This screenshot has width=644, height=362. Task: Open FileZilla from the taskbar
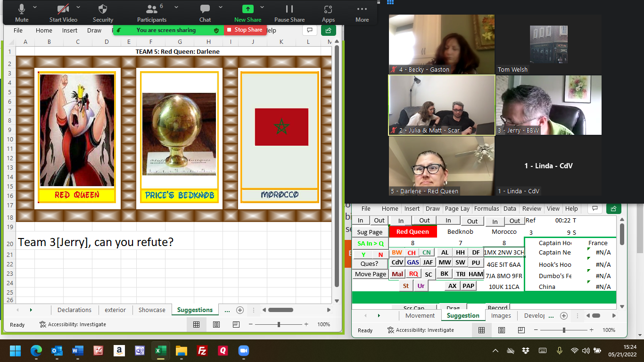202,351
